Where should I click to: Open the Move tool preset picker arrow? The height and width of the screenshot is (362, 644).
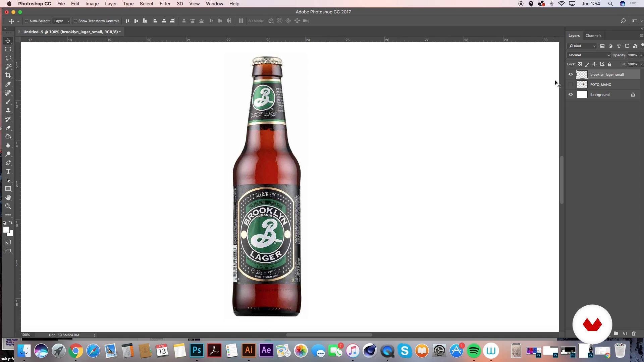[18, 21]
